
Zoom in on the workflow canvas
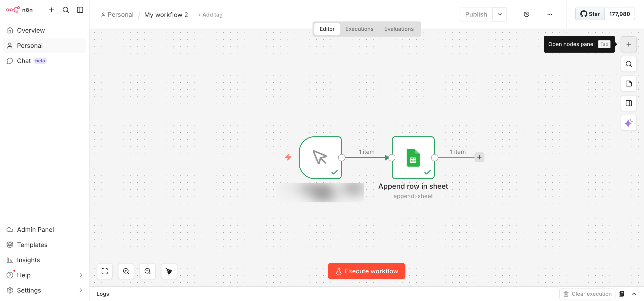tap(126, 271)
